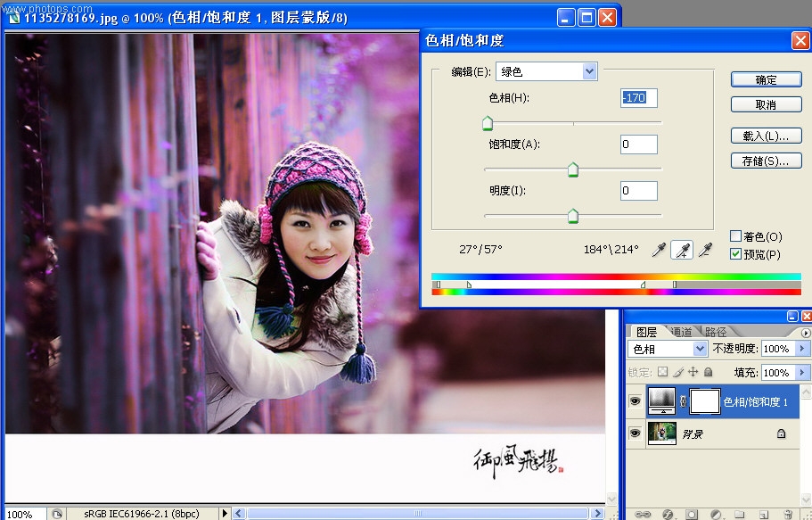Click the left range marker on color bar

[438, 285]
